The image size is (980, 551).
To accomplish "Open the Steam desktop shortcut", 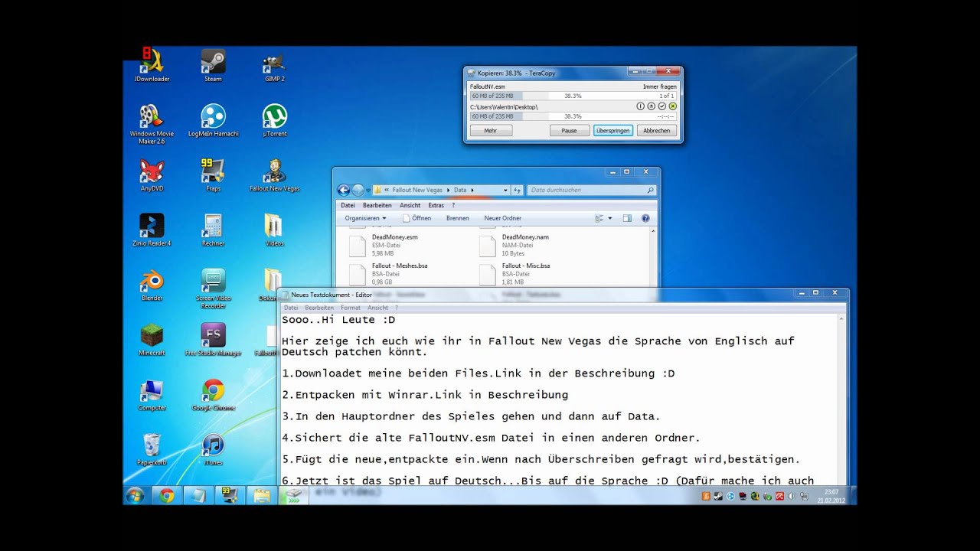I will [x=213, y=66].
